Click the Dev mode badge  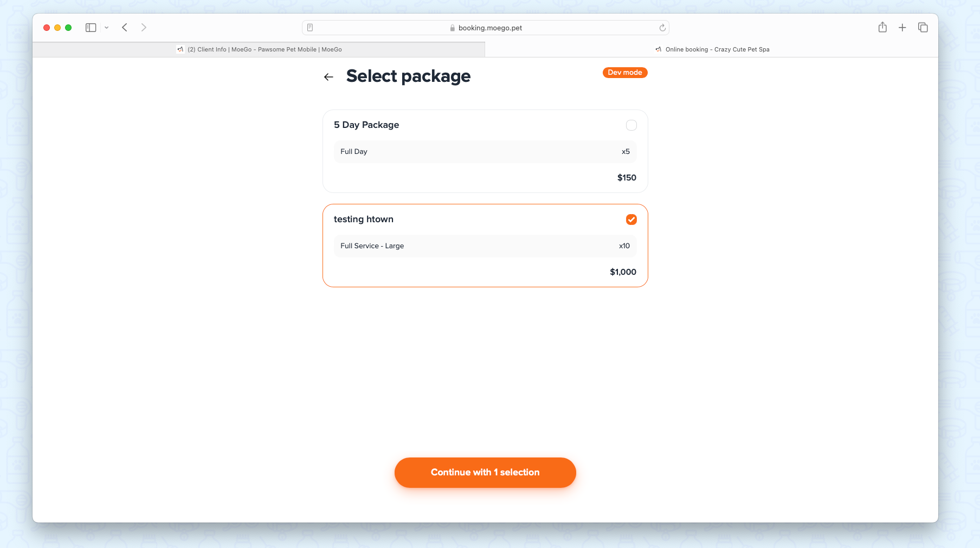[x=625, y=73]
